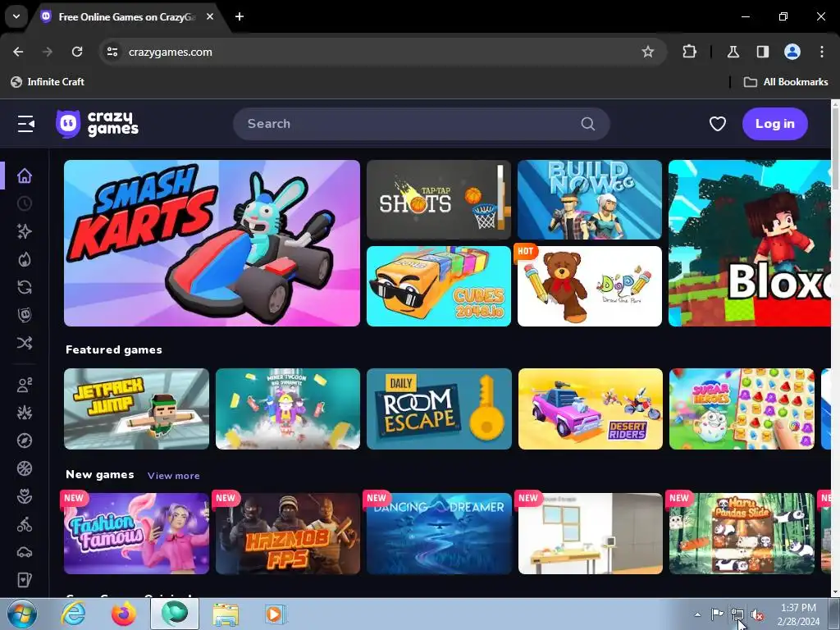This screenshot has height=630, width=840.
Task: Open the Build Now GG game tile
Action: click(x=589, y=200)
